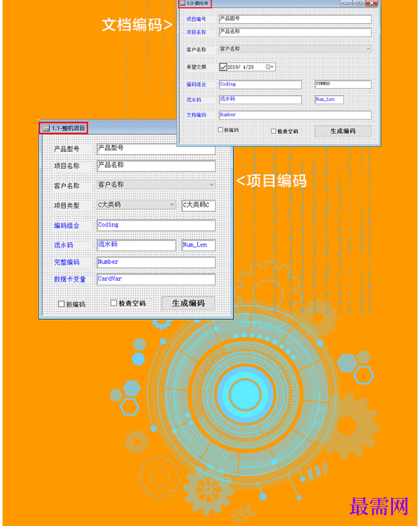The width and height of the screenshot is (420, 526).
Task: Click 生成编码 button in the 1.1-整机项目 window
Action: pos(189,303)
